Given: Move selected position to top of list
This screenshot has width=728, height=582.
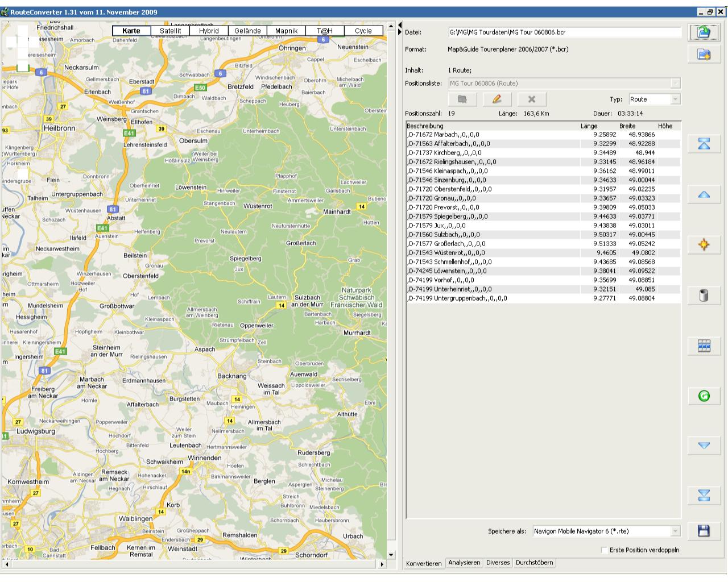Looking at the screenshot, I should point(704,144).
